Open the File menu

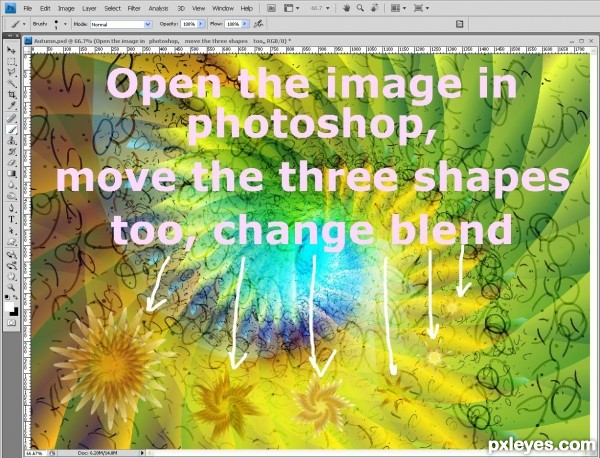coord(28,8)
